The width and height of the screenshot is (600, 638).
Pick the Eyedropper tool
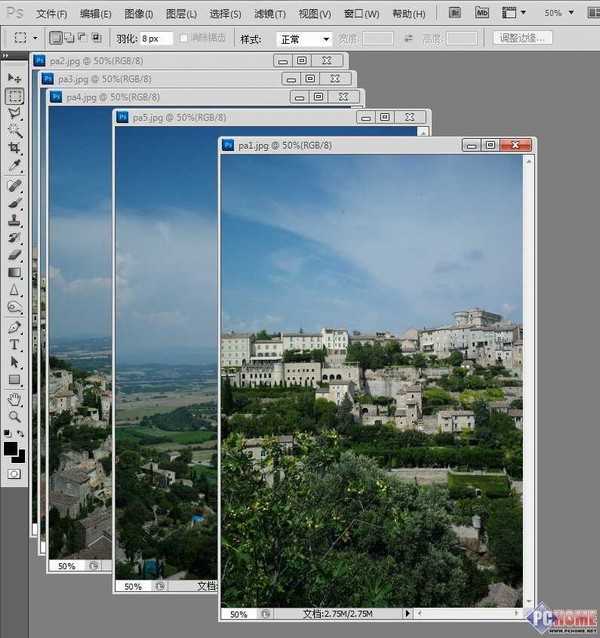[14, 164]
